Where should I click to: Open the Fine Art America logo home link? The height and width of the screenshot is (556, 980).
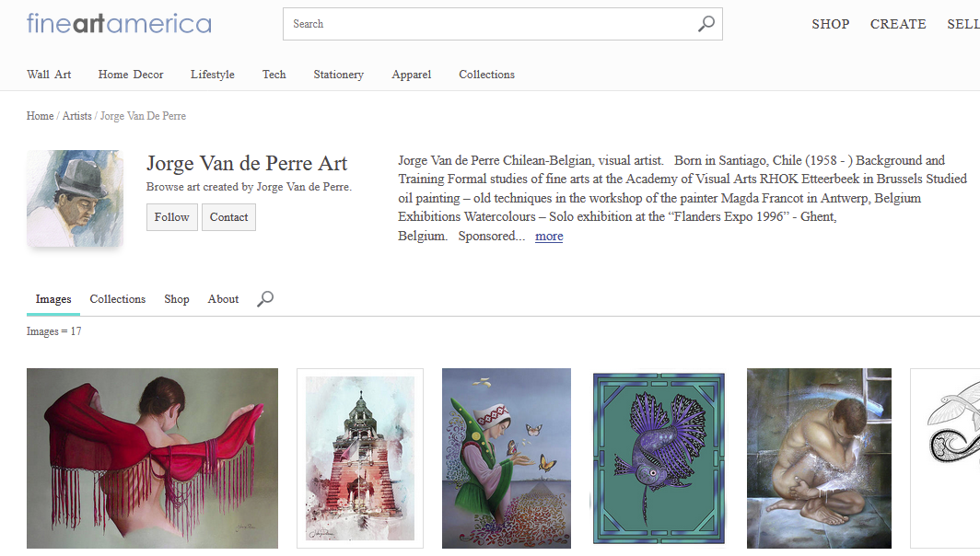click(119, 24)
